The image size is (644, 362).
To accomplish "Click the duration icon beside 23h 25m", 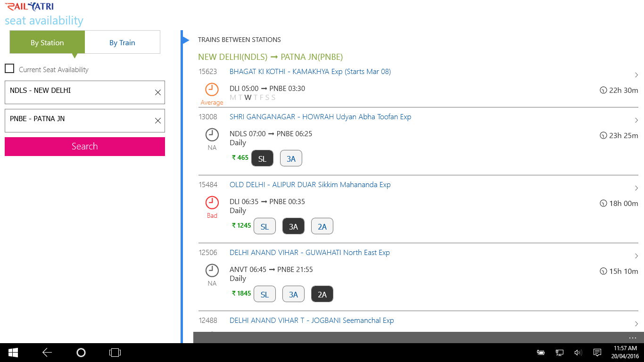I will pos(603,136).
